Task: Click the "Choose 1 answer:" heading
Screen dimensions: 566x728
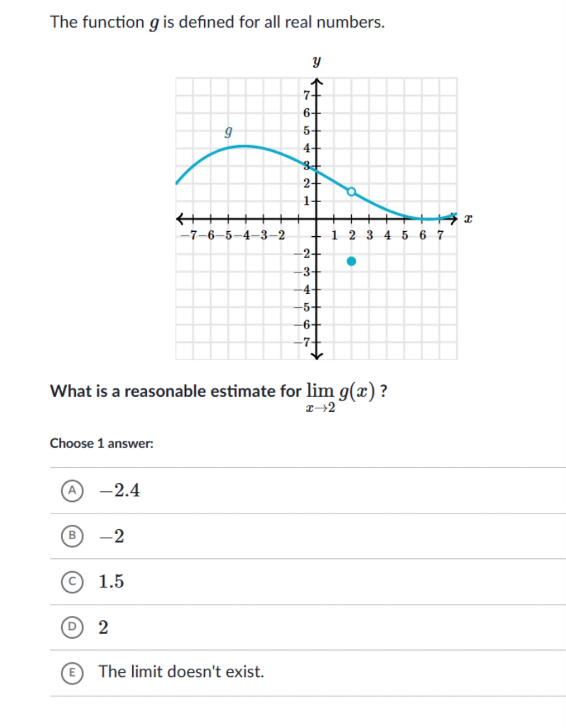Action: (x=102, y=444)
